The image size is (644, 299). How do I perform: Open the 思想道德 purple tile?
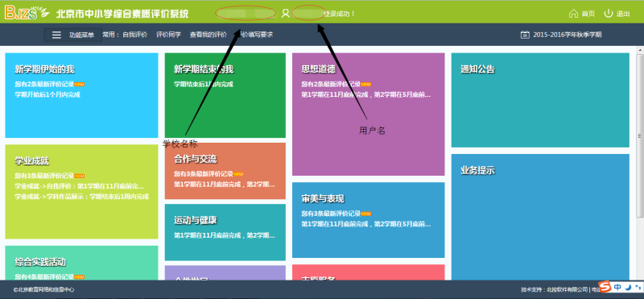point(369,114)
